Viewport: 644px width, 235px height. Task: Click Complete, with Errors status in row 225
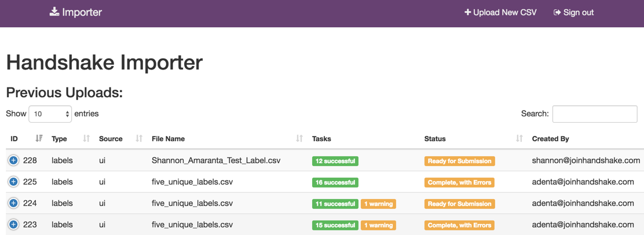tap(459, 182)
